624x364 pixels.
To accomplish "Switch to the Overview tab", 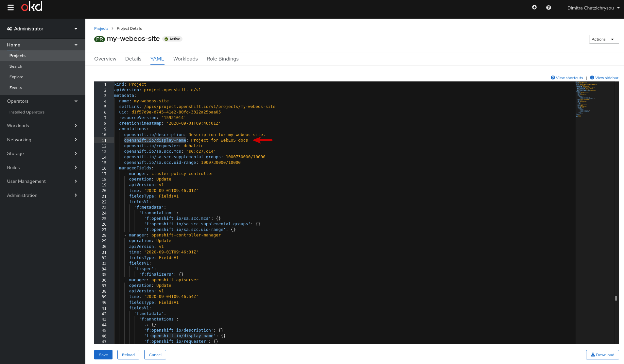I will [105, 59].
